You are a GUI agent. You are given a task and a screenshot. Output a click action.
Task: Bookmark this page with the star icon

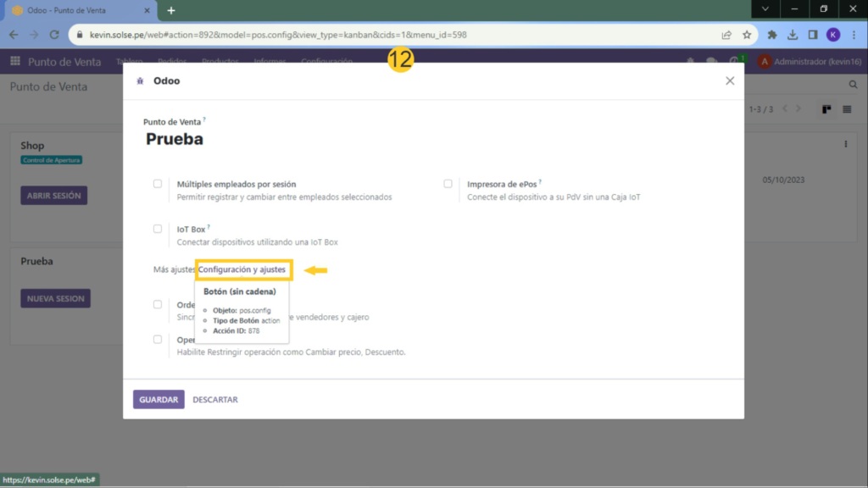[x=747, y=35]
